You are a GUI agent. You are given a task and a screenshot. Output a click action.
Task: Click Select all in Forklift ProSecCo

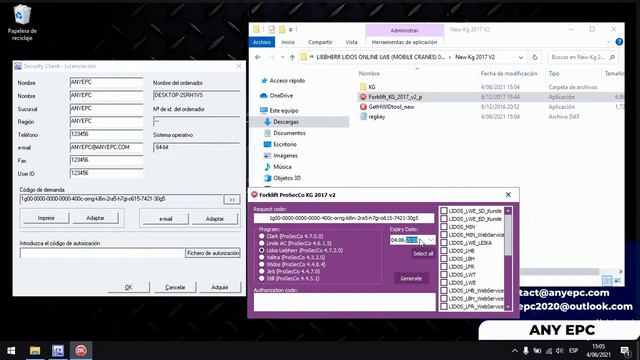[423, 253]
